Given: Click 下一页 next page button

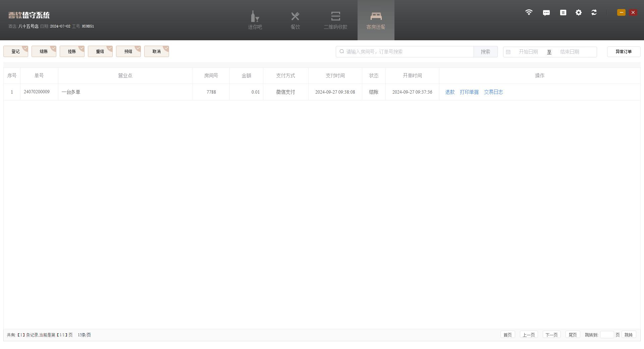Looking at the screenshot, I should pos(551,335).
